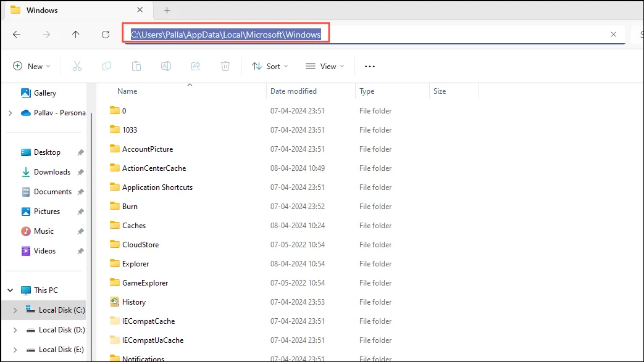
Task: Sort by Date modified column
Action: pos(293,91)
